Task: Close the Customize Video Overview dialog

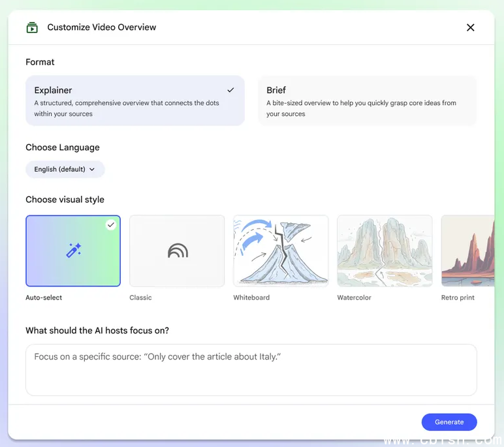Action: pos(470,27)
